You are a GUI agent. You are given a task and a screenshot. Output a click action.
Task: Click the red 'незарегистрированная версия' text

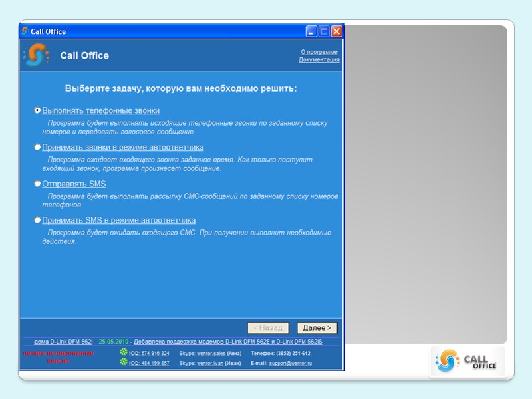click(58, 357)
